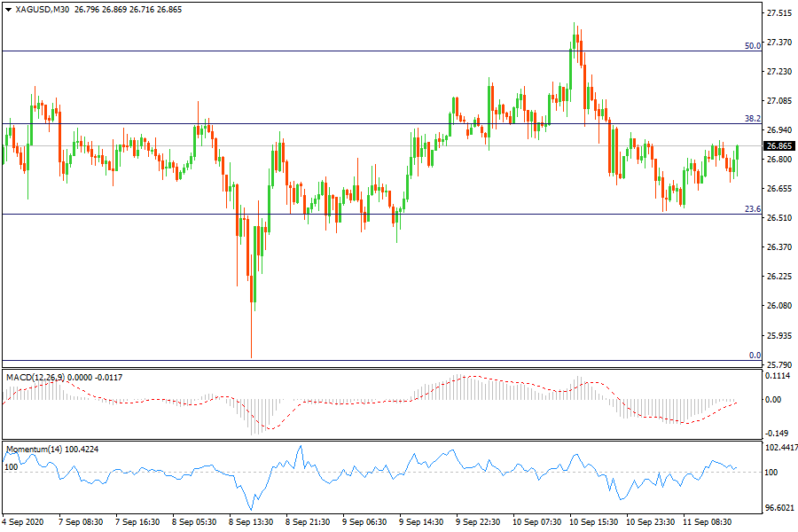Click the 50.0 Fibonacci level label
This screenshot has width=798, height=532.
[x=752, y=45]
